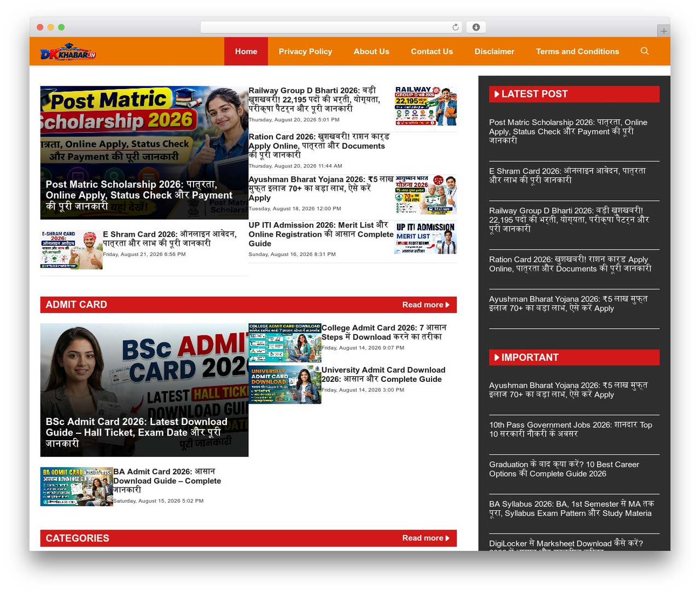The image size is (700, 593).
Task: Click Read more in Categories section
Action: [425, 538]
